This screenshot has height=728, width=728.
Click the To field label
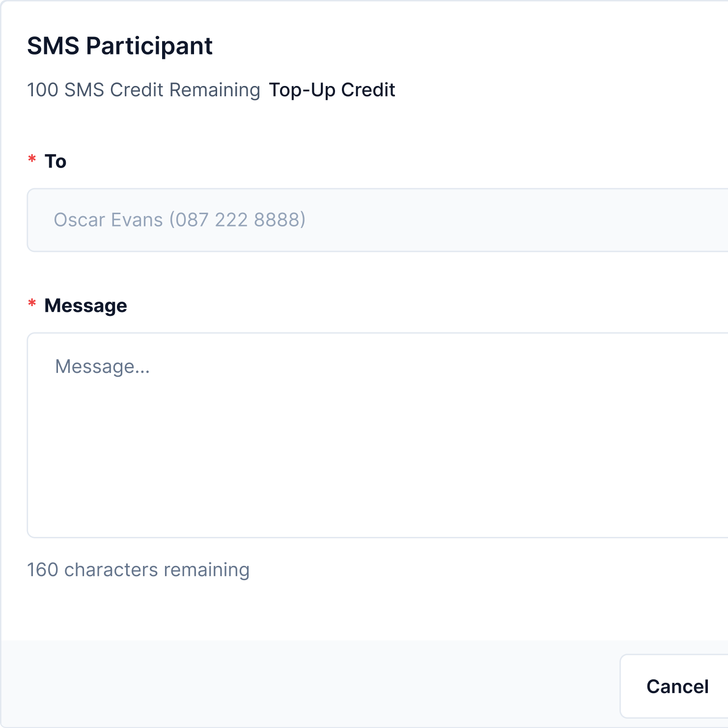pyautogui.click(x=56, y=161)
